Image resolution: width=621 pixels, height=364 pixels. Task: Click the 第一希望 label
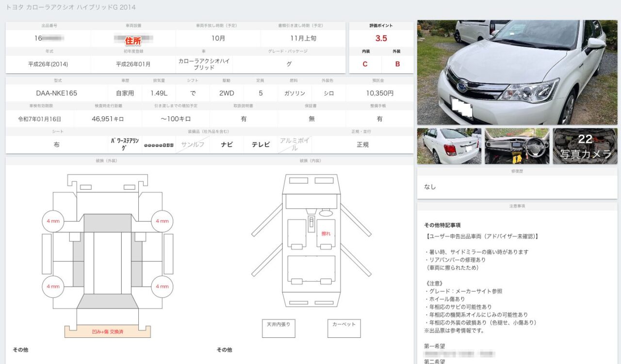click(435, 346)
